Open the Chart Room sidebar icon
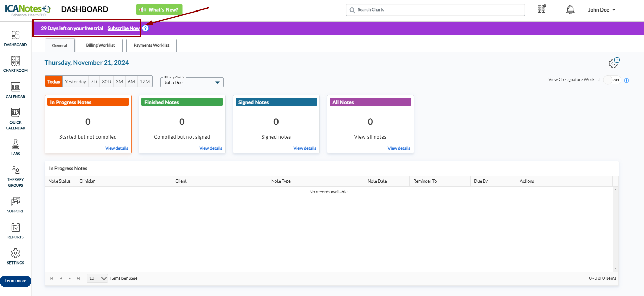This screenshot has width=644, height=296. coord(16,61)
